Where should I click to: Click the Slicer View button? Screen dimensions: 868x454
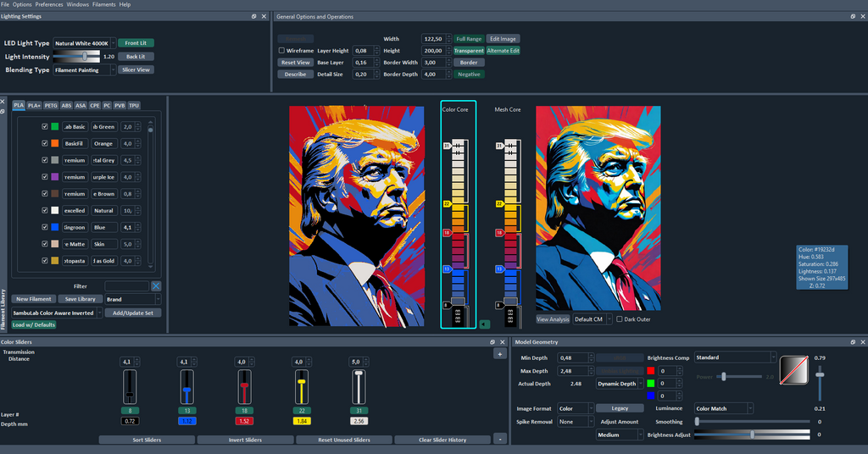pos(136,69)
